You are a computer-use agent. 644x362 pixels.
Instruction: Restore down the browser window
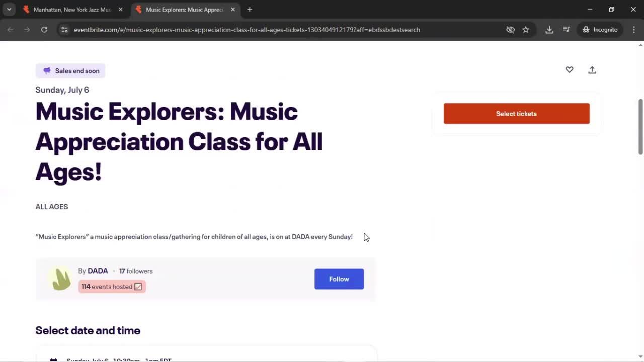(x=611, y=10)
